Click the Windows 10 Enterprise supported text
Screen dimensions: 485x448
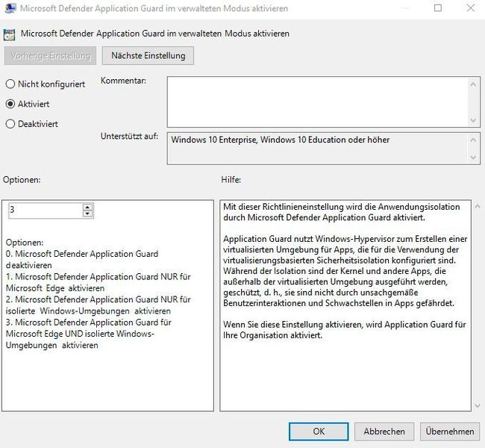281,140
